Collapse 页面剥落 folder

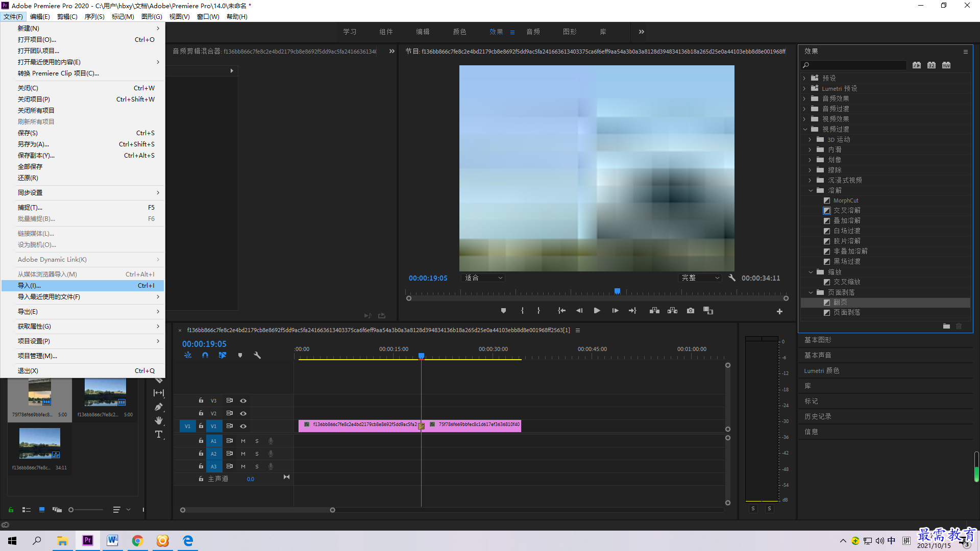click(x=811, y=292)
